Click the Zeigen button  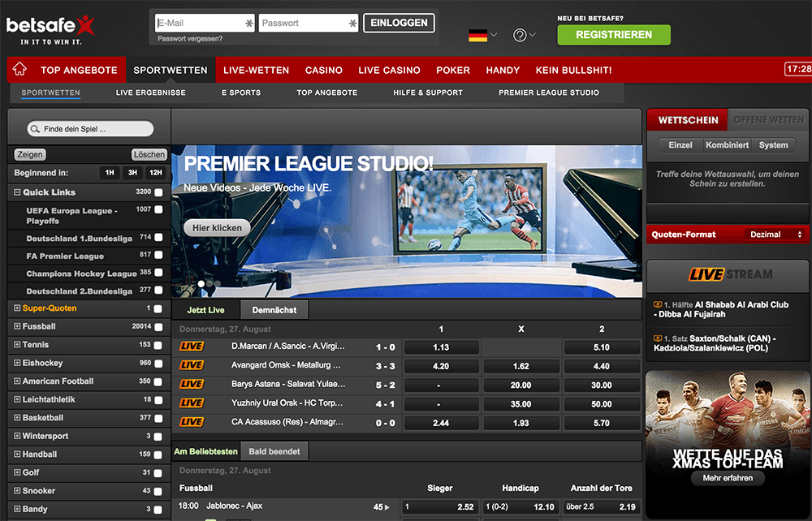tap(30, 154)
